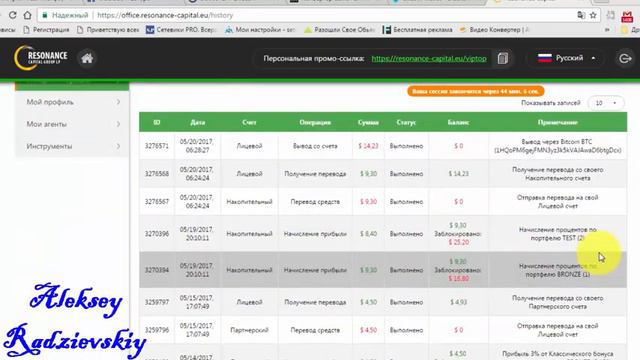Screen dimensions: 640x360
Task: Click the session expiry orange notice
Action: pyautogui.click(x=476, y=91)
